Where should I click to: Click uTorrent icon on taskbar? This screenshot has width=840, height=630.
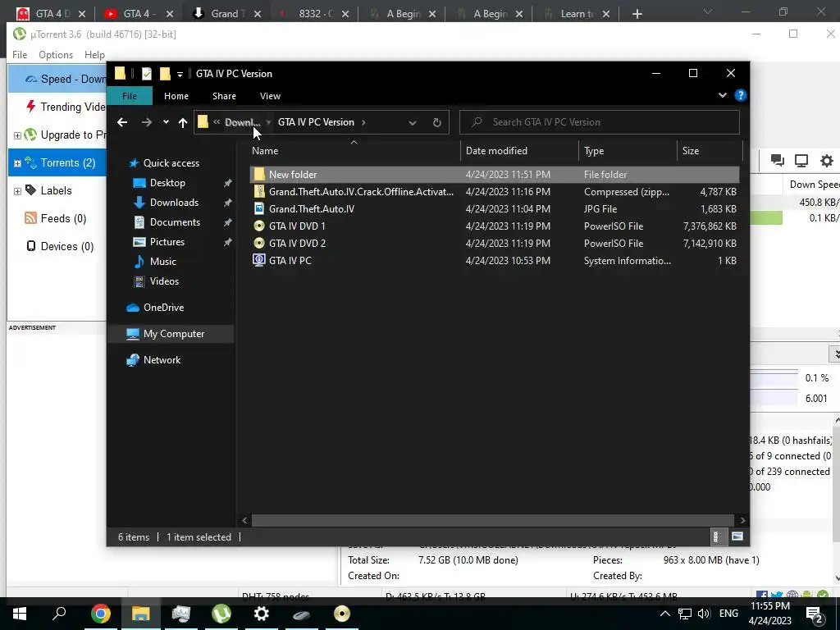(x=221, y=614)
